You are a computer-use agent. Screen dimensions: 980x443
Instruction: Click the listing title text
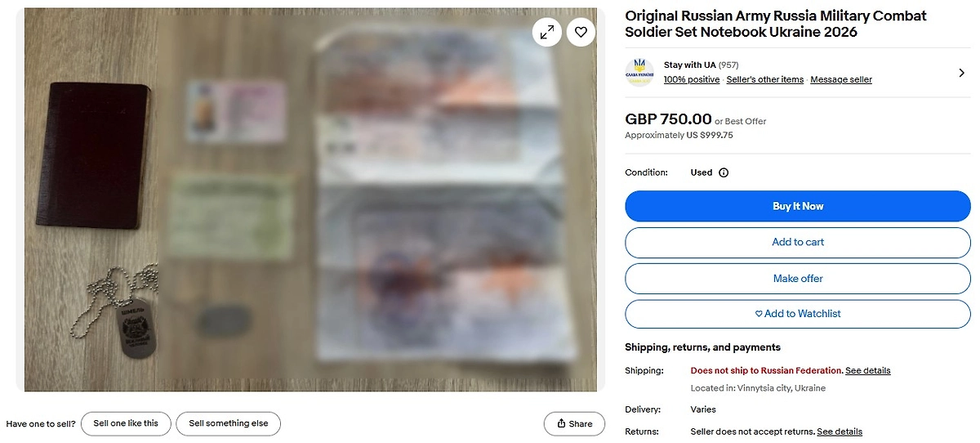(776, 24)
